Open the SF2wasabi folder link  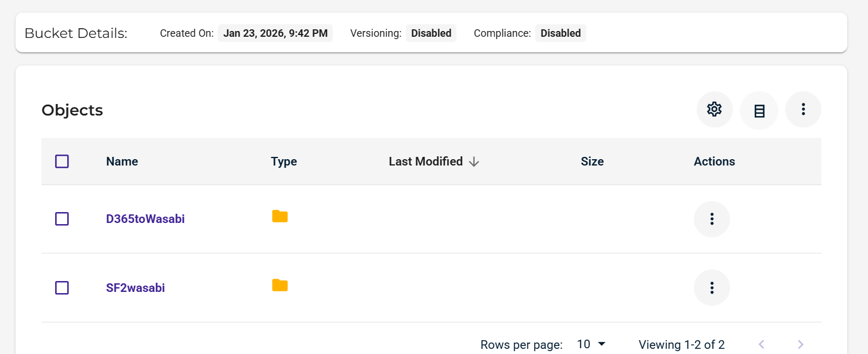pos(136,287)
